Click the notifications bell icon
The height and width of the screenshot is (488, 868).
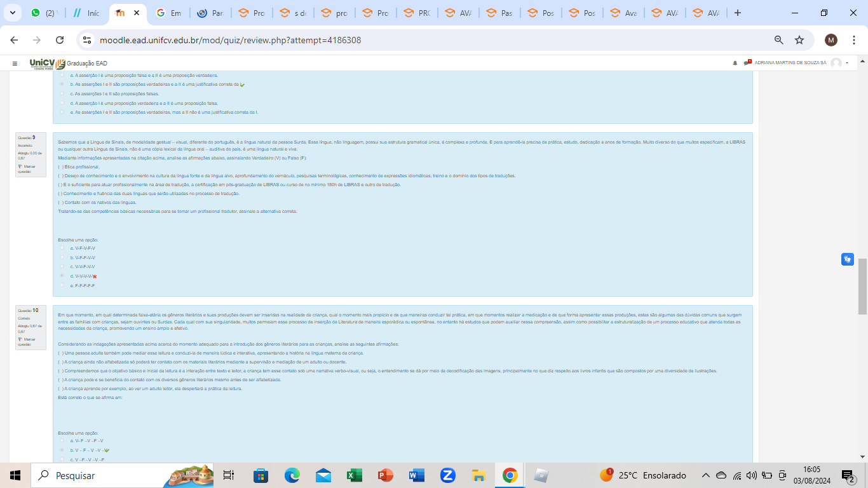tap(735, 63)
